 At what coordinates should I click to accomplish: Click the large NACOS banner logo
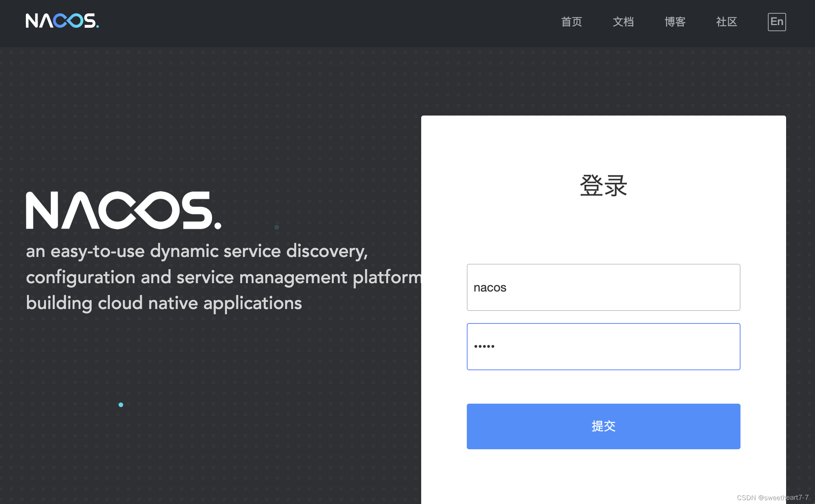point(124,210)
